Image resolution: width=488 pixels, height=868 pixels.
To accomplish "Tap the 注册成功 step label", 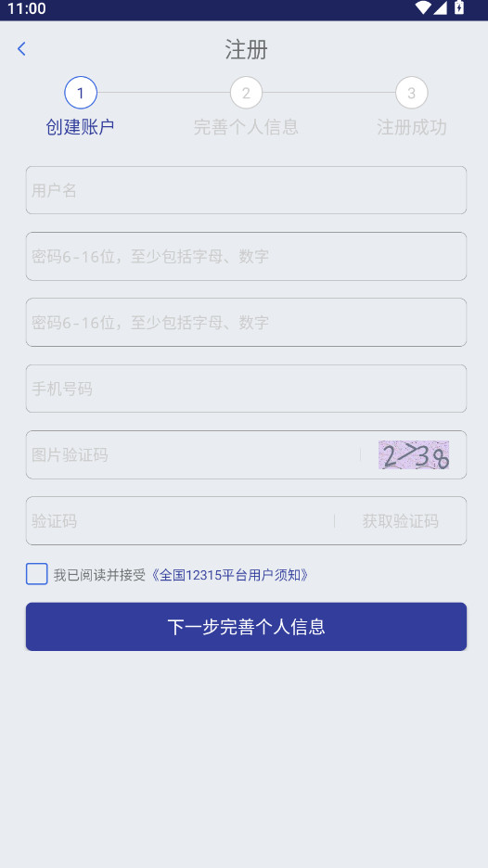I will click(412, 127).
